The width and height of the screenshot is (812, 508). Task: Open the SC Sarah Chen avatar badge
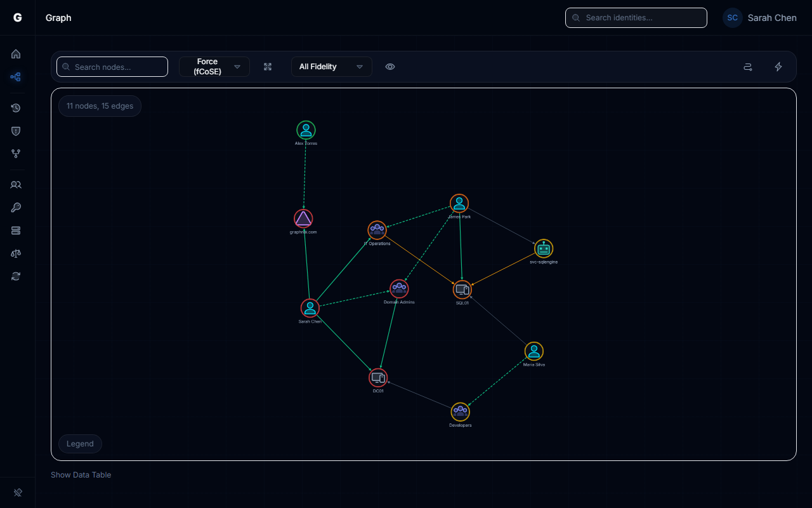pyautogui.click(x=733, y=18)
